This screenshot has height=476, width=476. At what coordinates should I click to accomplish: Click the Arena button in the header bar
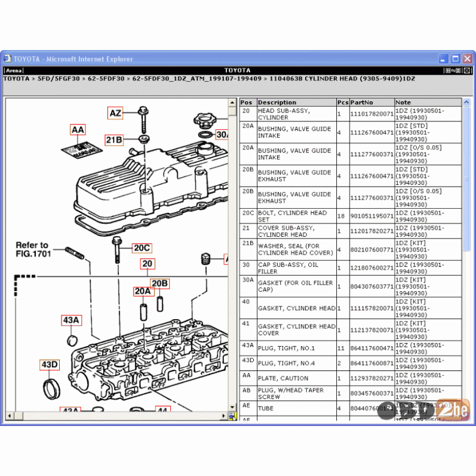tap(13, 70)
